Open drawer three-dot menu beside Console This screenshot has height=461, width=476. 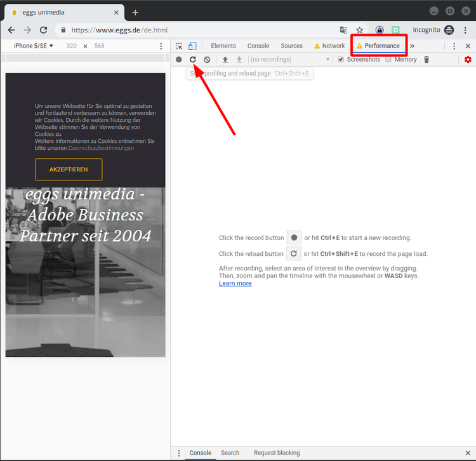click(x=179, y=453)
